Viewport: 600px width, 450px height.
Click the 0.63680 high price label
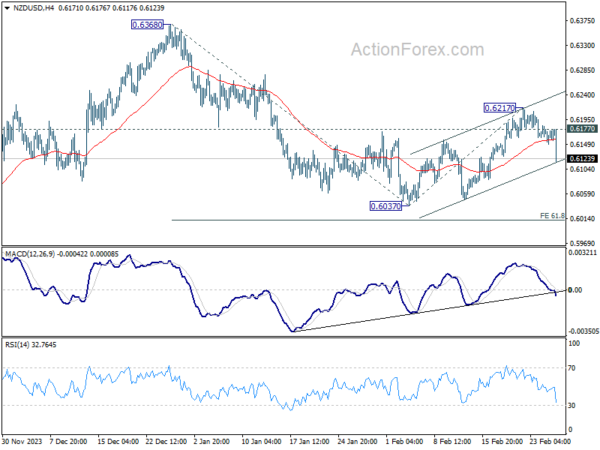147,25
